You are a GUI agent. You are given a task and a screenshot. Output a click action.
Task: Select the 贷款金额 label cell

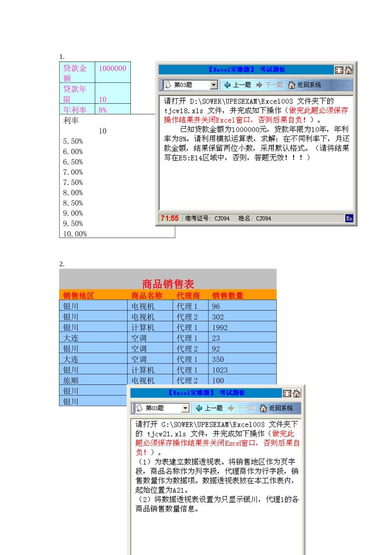tap(78, 72)
